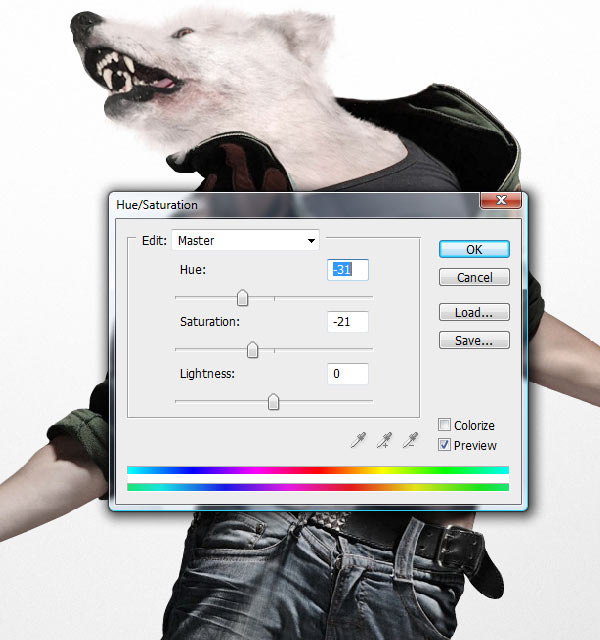Enable the Colorize checkbox
600x640 pixels.
pyautogui.click(x=444, y=424)
